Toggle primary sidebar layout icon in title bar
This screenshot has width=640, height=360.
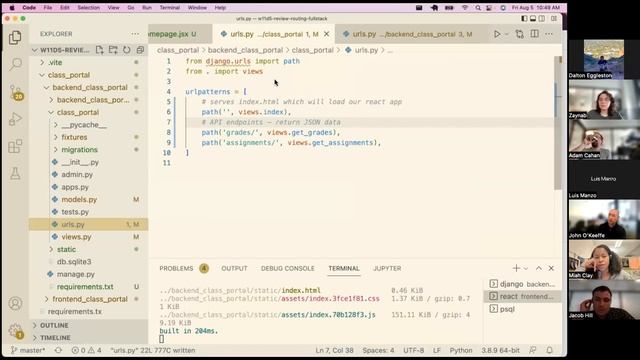point(524,18)
